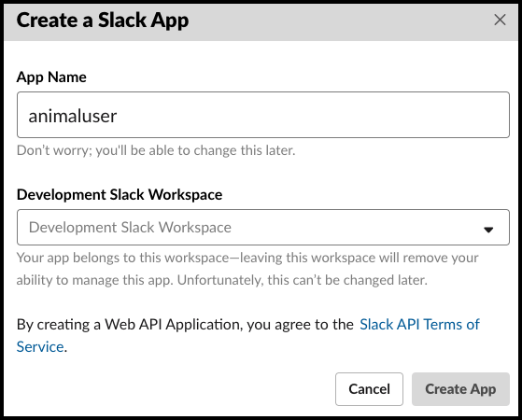Viewport: 522px width, 420px height.
Task: Click the 'Create a Slack App' dialog title
Action: (103, 21)
